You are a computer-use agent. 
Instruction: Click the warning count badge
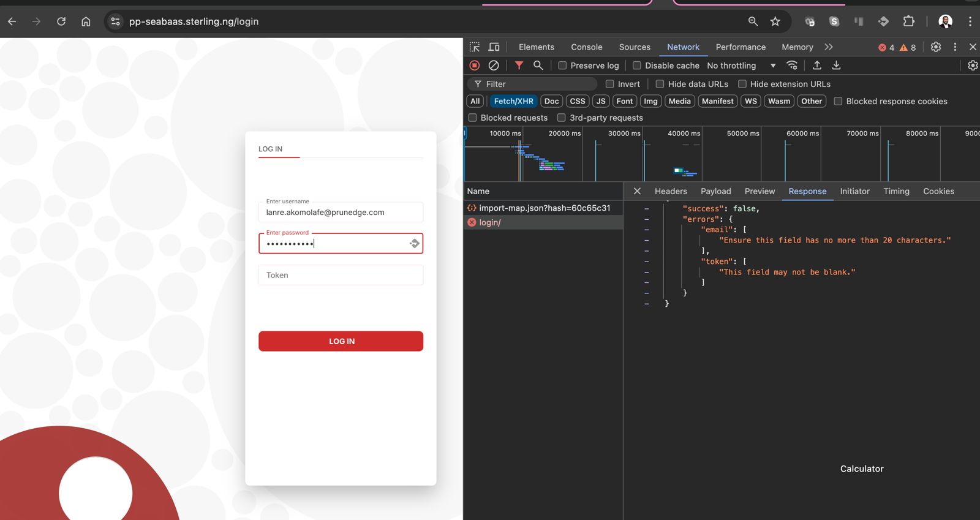908,48
